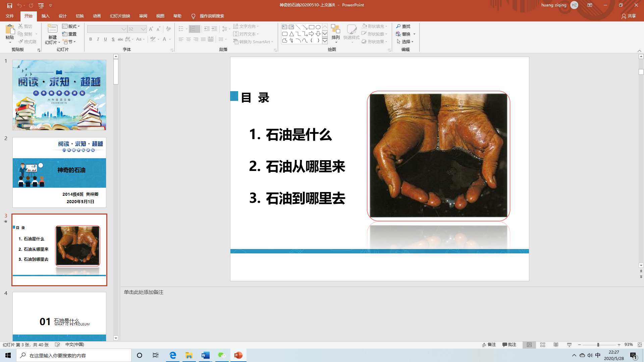The image size is (644, 362).
Task: Select slide 1 thumbnail
Action: coord(59,95)
